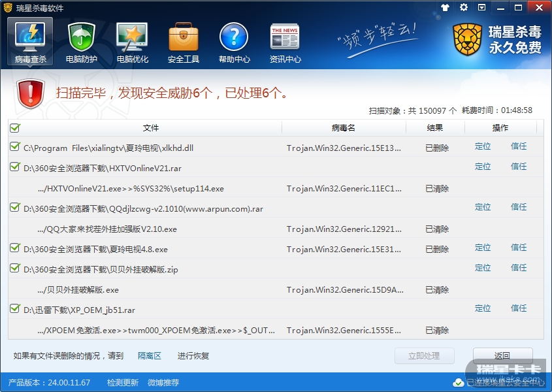This screenshot has width=552, height=392.
Task: Click virus name Trojan.Win32.Generic.1555E...
Action: (x=344, y=330)
